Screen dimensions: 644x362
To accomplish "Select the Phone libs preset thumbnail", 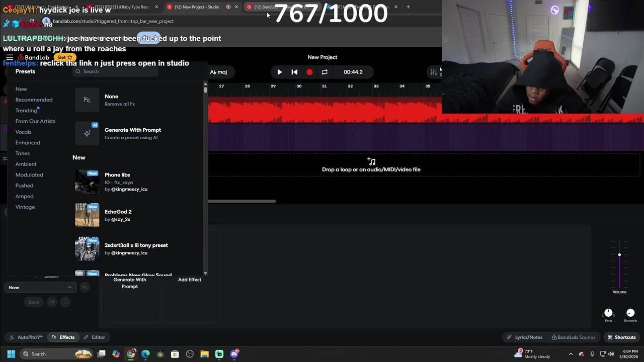I will click(x=87, y=182).
